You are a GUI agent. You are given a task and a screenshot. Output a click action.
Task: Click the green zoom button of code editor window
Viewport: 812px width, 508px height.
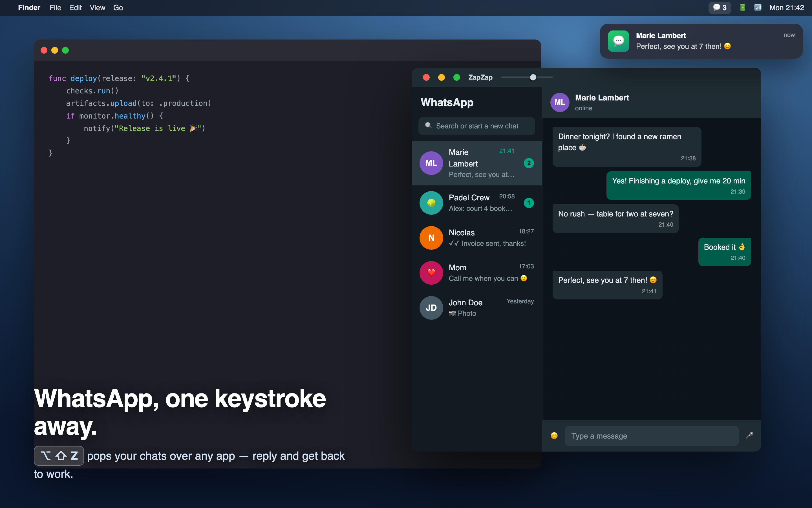click(65, 50)
